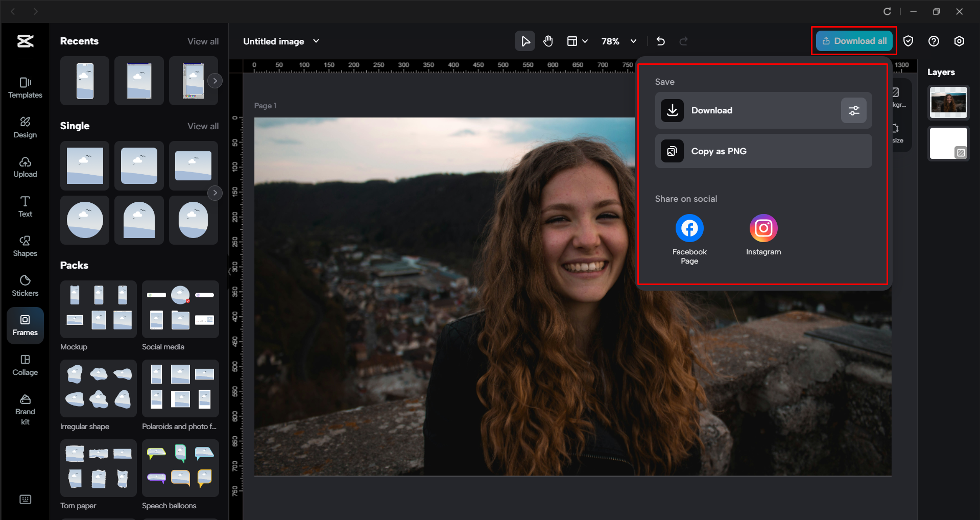This screenshot has width=980, height=520.
Task: Open keyboard shortcuts panel
Action: coord(25,499)
